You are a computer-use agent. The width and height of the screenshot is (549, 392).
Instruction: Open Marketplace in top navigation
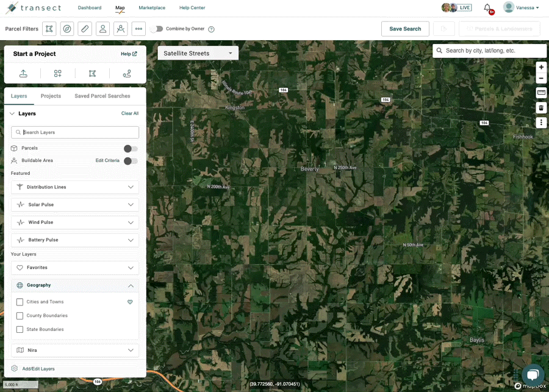pos(152,8)
